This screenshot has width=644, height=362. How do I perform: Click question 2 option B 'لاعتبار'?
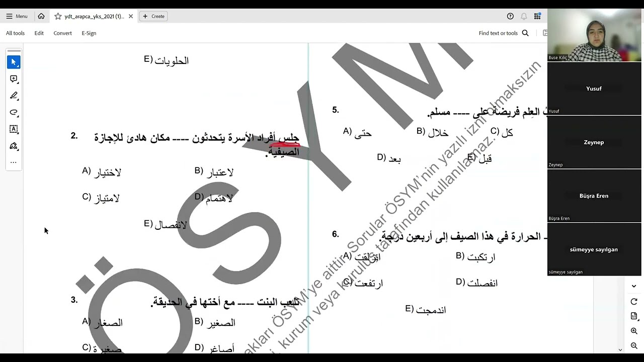pyautogui.click(x=214, y=172)
